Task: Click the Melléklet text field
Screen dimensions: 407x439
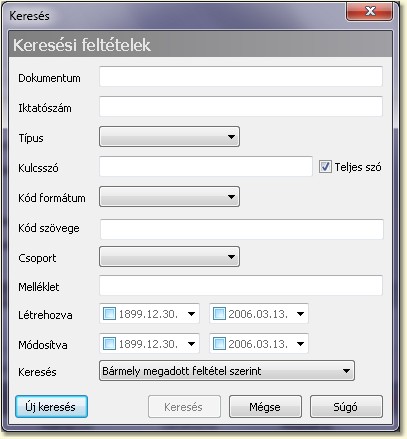Action: [241, 285]
